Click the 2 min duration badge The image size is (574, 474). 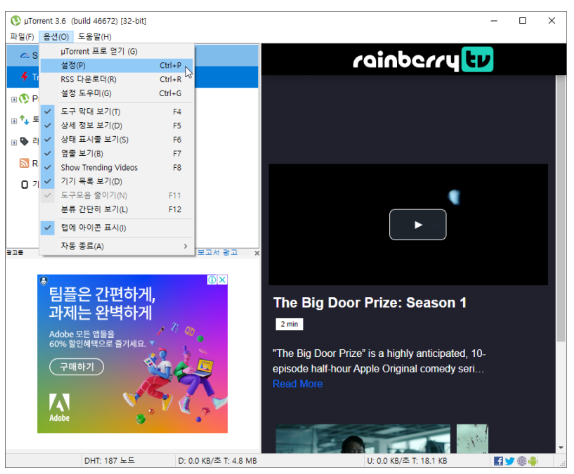pyautogui.click(x=289, y=324)
